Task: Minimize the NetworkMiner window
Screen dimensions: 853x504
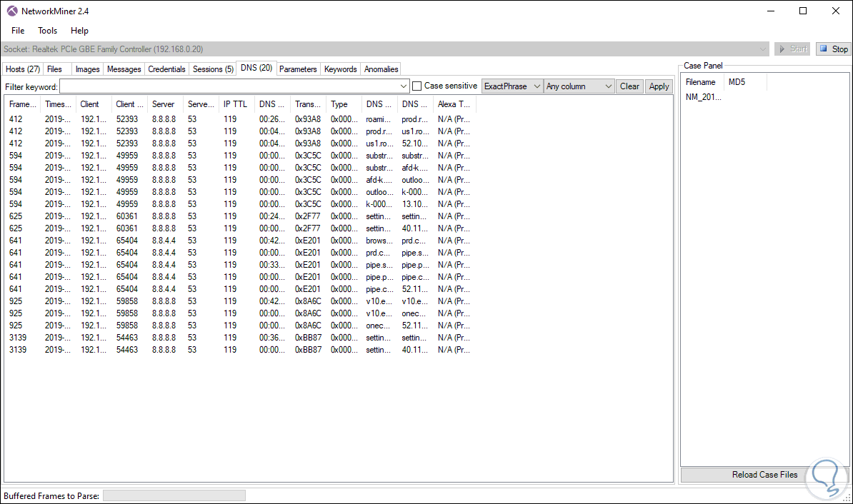Action: click(770, 11)
